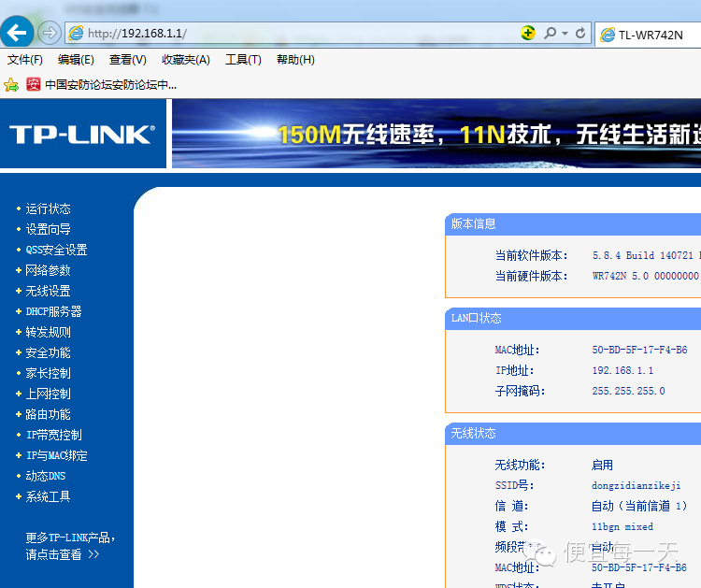The width and height of the screenshot is (701, 588).
Task: Expand 上网控制 sidebar section
Action: tap(48, 394)
